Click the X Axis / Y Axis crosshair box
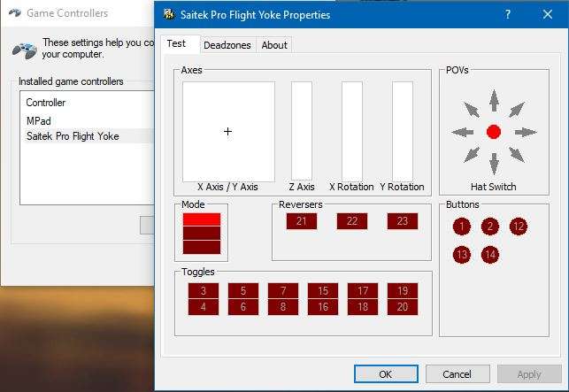This screenshot has width=569, height=392. pyautogui.click(x=228, y=131)
